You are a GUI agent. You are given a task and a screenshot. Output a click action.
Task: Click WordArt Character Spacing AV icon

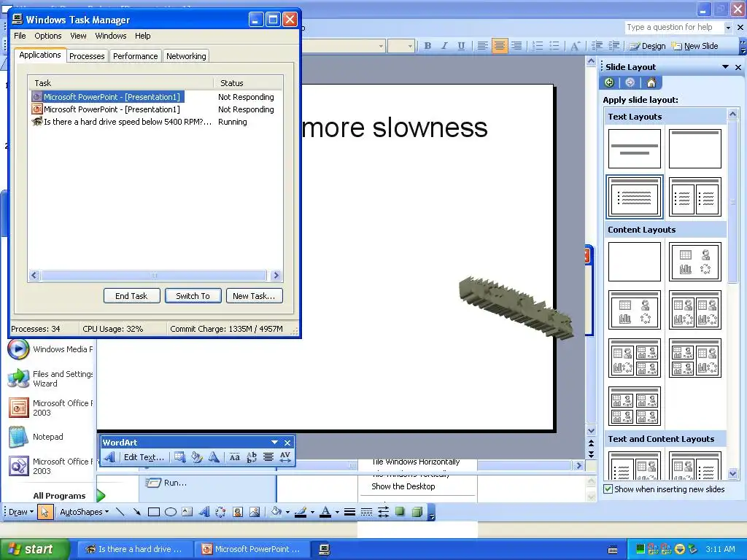(x=285, y=457)
